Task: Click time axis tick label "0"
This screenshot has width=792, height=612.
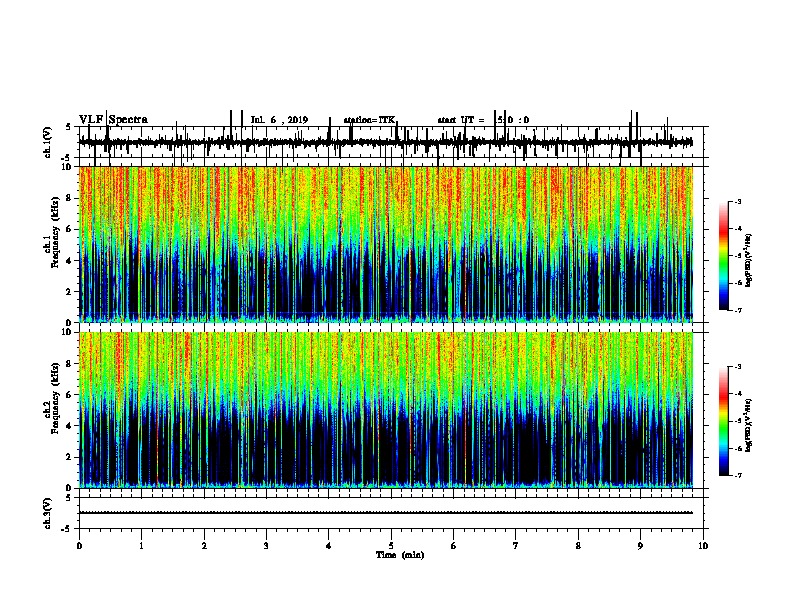Action: [x=79, y=546]
